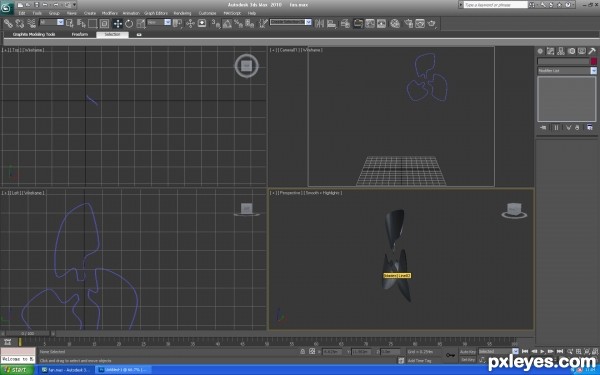
Task: Activate the Select and Move tool
Action: 117,24
